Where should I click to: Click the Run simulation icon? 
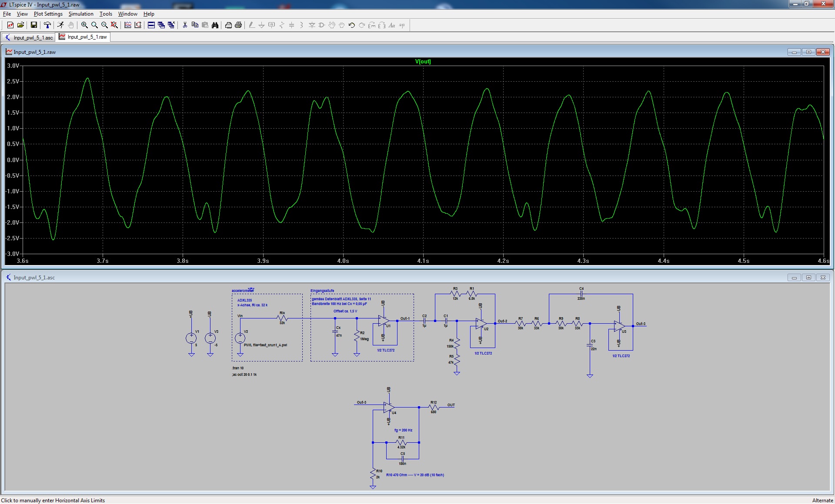coord(60,25)
